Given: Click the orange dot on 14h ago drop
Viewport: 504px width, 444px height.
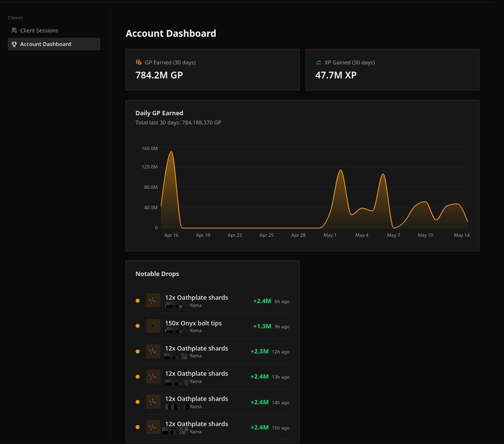Looking at the screenshot, I should (138, 402).
